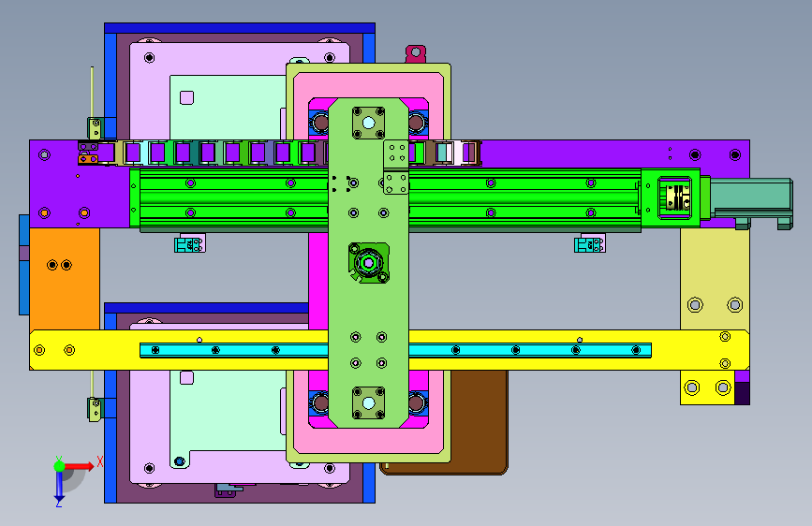Select the dark purple small block at the bottom right
812x526 pixels.
pyautogui.click(x=742, y=393)
